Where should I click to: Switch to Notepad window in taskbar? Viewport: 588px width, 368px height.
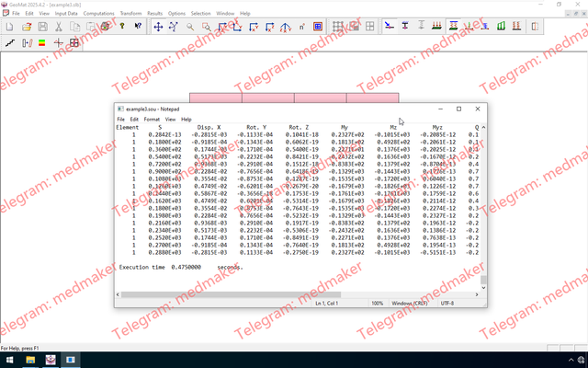pyautogui.click(x=71, y=360)
